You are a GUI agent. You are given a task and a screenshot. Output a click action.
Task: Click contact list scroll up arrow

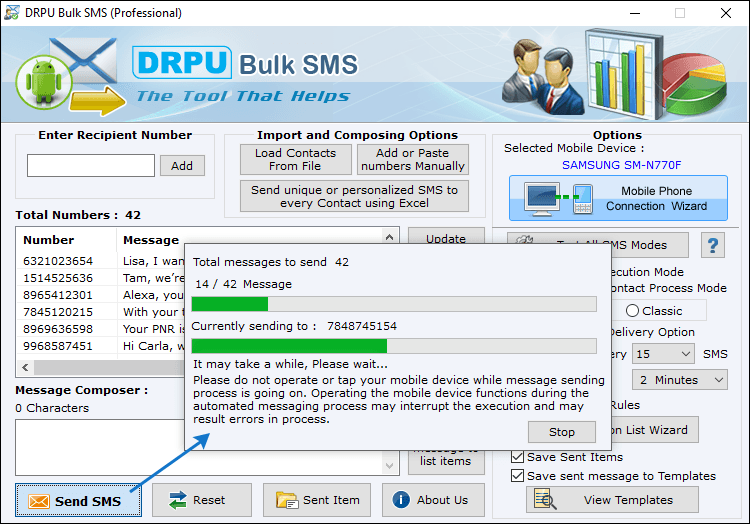[x=389, y=237]
